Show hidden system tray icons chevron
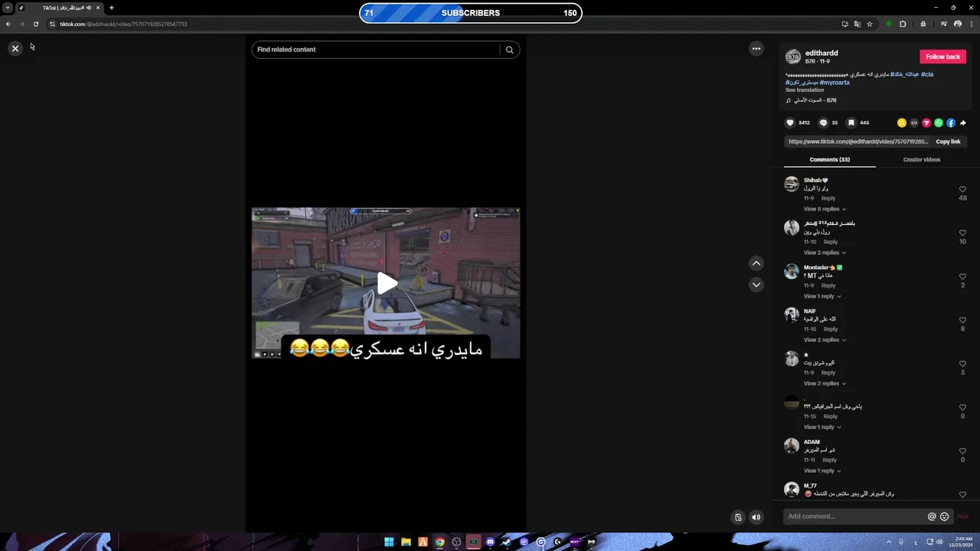 [x=889, y=542]
